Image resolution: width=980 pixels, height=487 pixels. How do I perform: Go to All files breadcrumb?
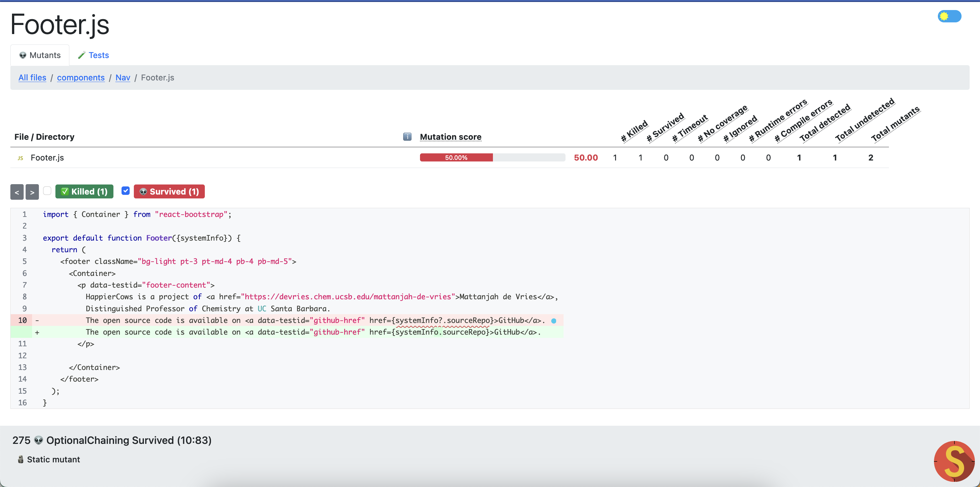point(32,78)
